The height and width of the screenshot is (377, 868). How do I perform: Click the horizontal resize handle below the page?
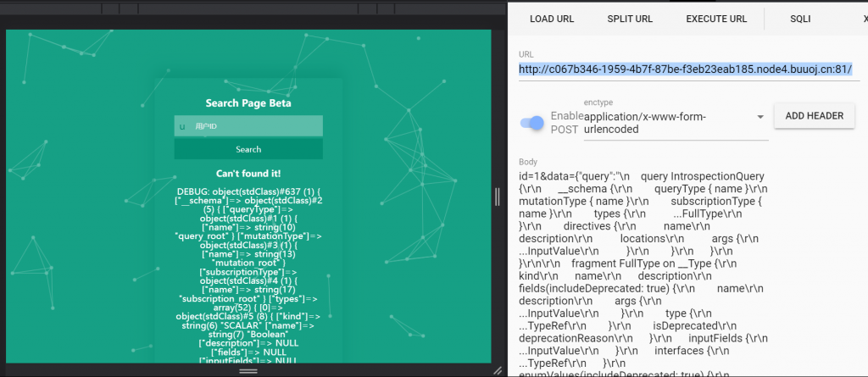pos(248,371)
